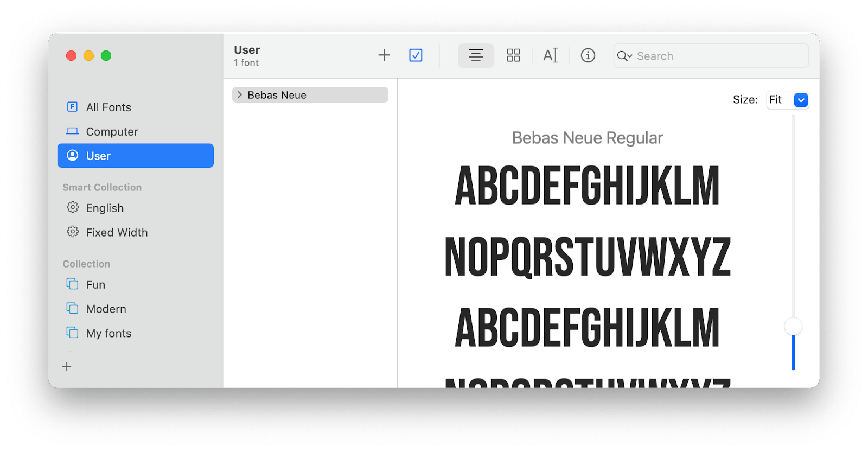
Task: Click the red close window button
Action: (71, 55)
